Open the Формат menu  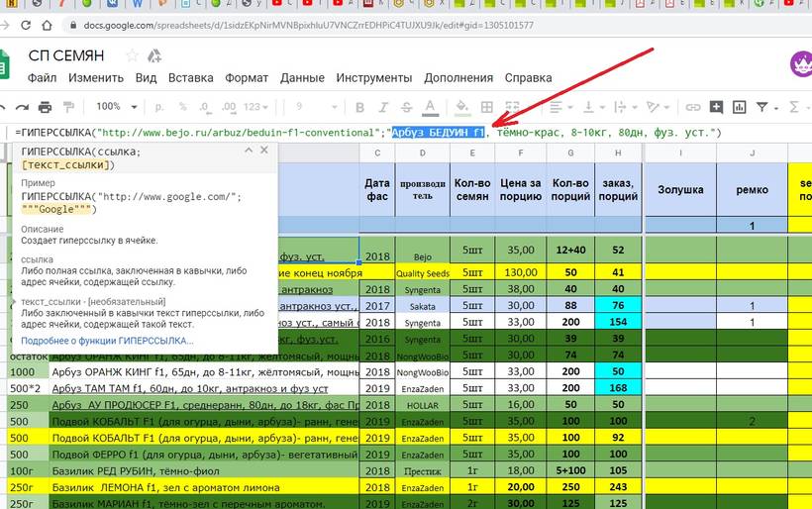tap(247, 77)
